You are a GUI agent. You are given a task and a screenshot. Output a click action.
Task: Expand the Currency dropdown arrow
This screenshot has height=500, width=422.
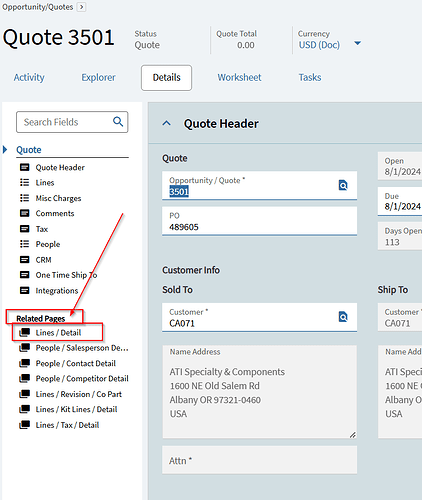pyautogui.click(x=358, y=43)
